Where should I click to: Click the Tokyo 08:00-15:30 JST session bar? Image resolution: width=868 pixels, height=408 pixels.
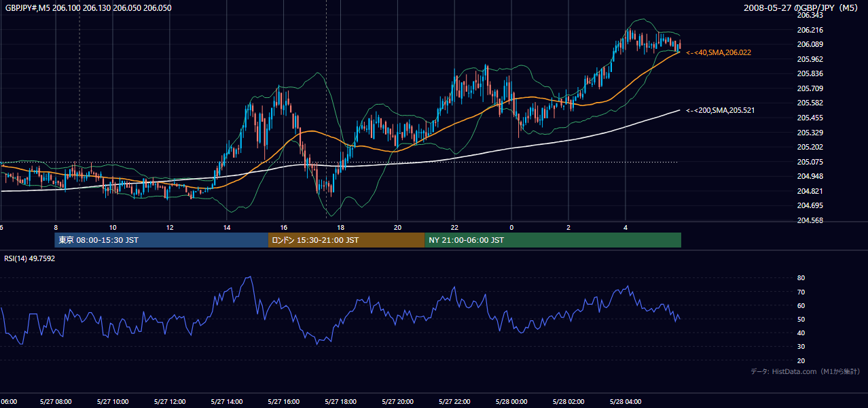pos(162,240)
